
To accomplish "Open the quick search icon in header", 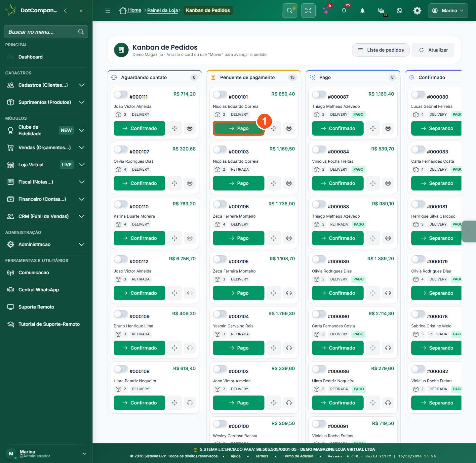I will point(290,11).
